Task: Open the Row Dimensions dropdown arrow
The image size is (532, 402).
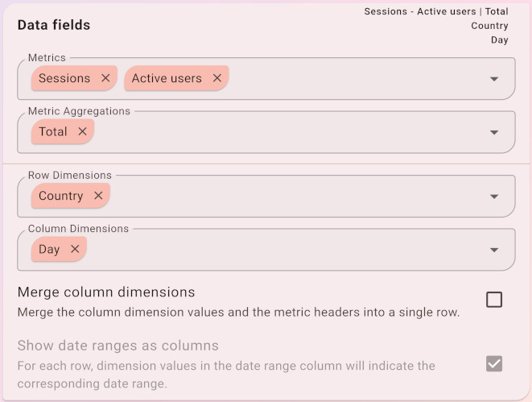Action: pyautogui.click(x=494, y=197)
